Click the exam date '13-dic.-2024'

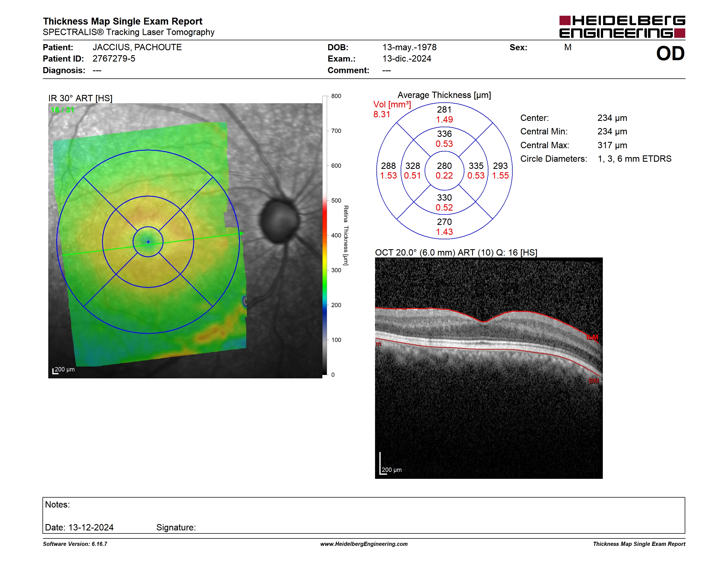[407, 59]
